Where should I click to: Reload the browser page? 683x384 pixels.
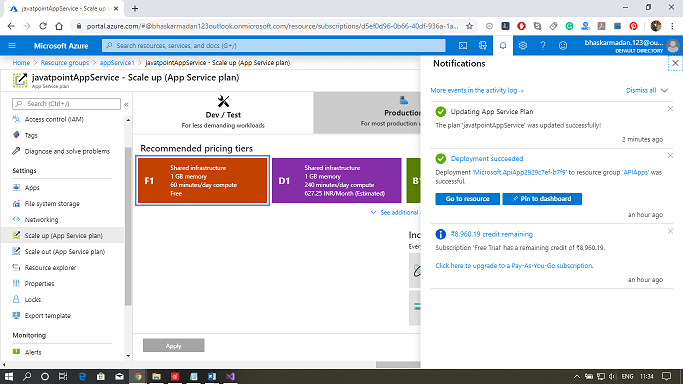43,26
